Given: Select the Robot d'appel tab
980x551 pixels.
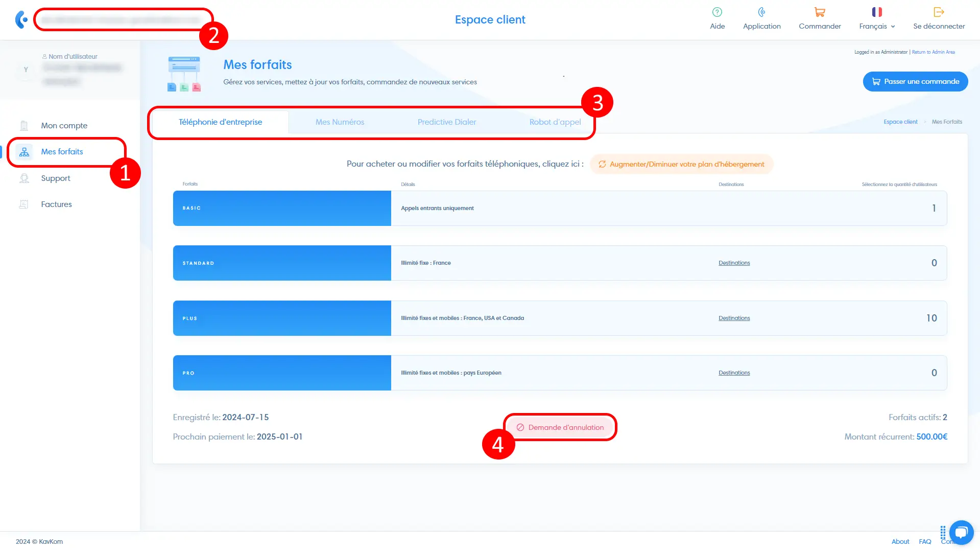Looking at the screenshot, I should click(555, 122).
